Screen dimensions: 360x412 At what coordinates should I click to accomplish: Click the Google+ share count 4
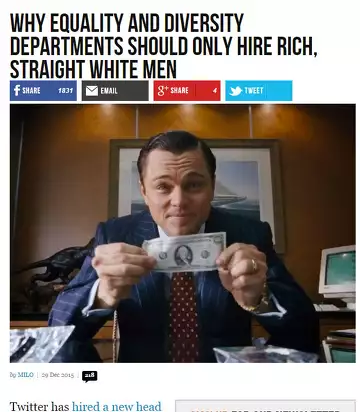coord(215,91)
